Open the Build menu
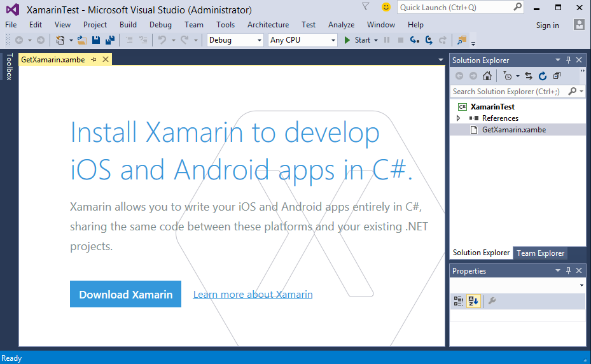 (x=128, y=25)
